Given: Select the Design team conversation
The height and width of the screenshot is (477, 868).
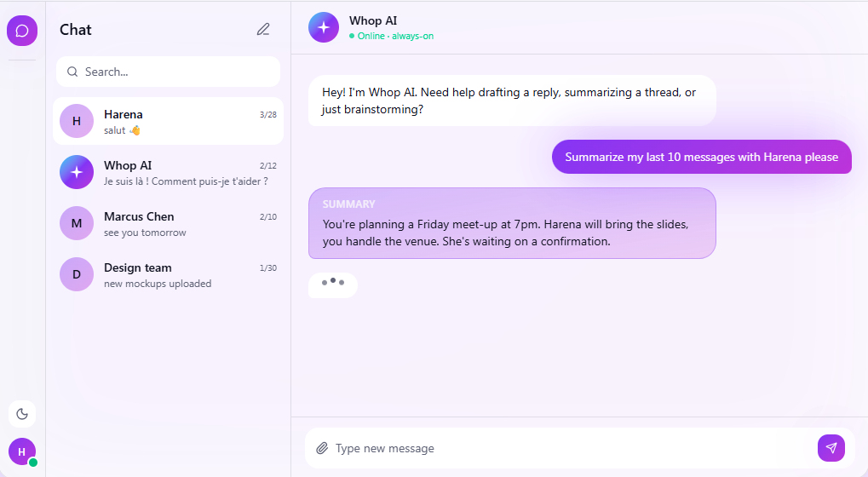Looking at the screenshot, I should pyautogui.click(x=169, y=274).
